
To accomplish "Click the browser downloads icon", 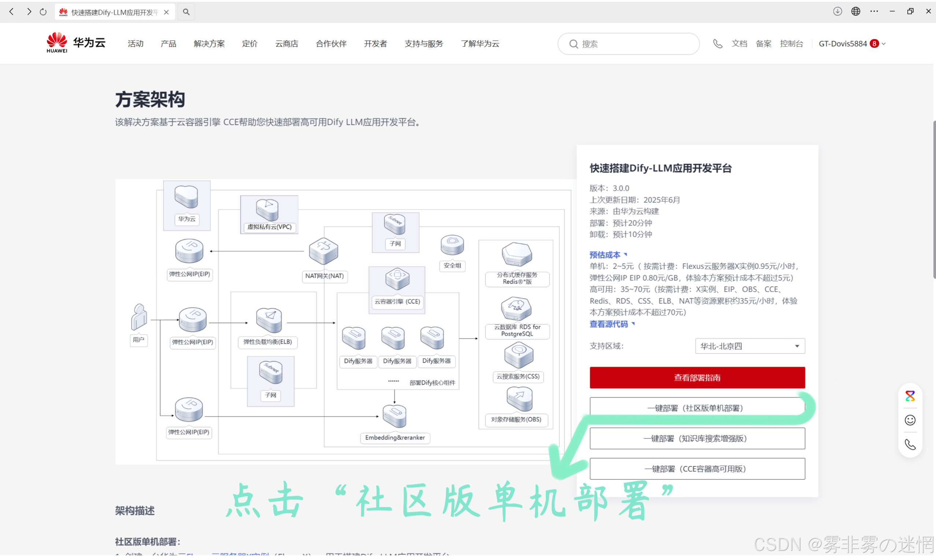I will pyautogui.click(x=837, y=11).
